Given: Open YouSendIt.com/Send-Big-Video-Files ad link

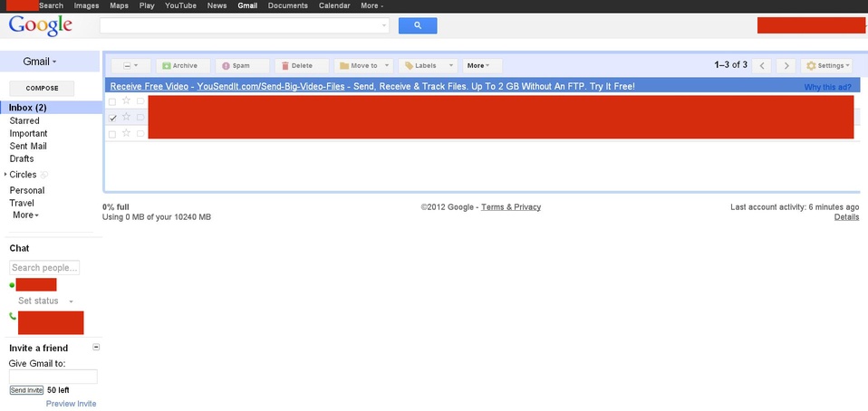Looking at the screenshot, I should point(271,86).
